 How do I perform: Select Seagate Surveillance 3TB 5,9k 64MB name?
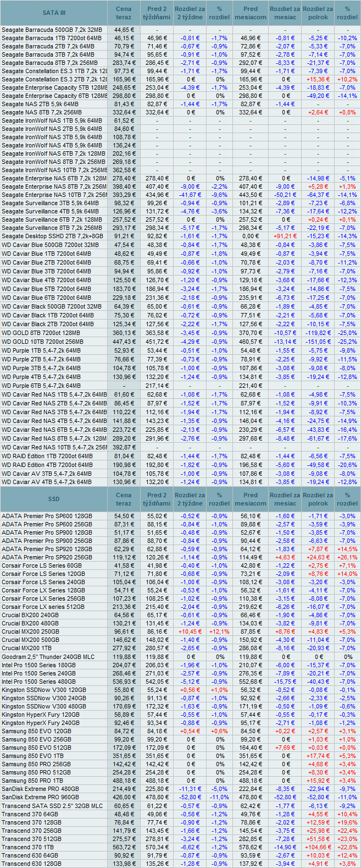click(50, 203)
